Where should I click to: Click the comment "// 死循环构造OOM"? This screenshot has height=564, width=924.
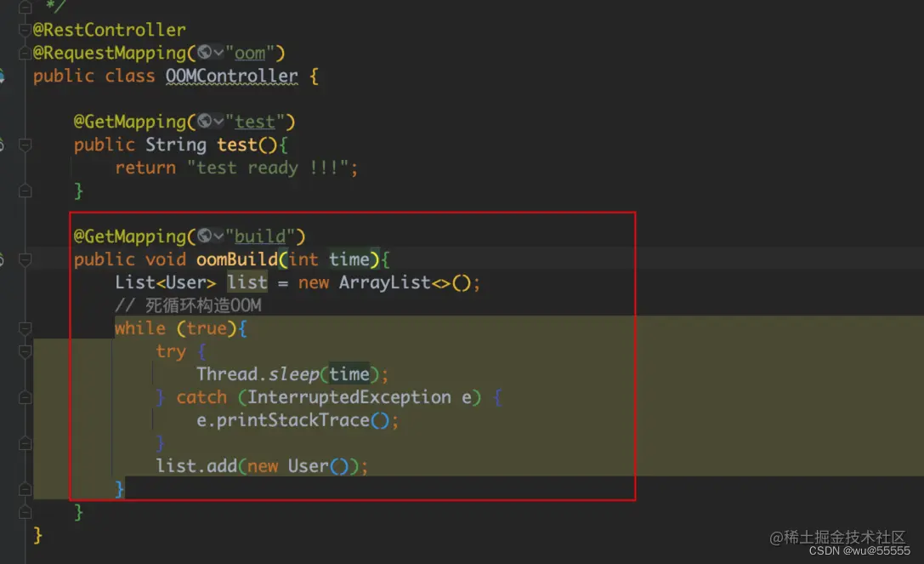[x=188, y=305]
